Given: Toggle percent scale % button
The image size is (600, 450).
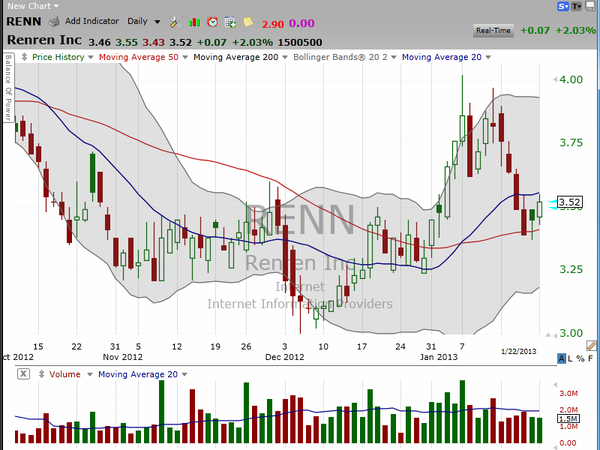Looking at the screenshot, I should pyautogui.click(x=580, y=359).
